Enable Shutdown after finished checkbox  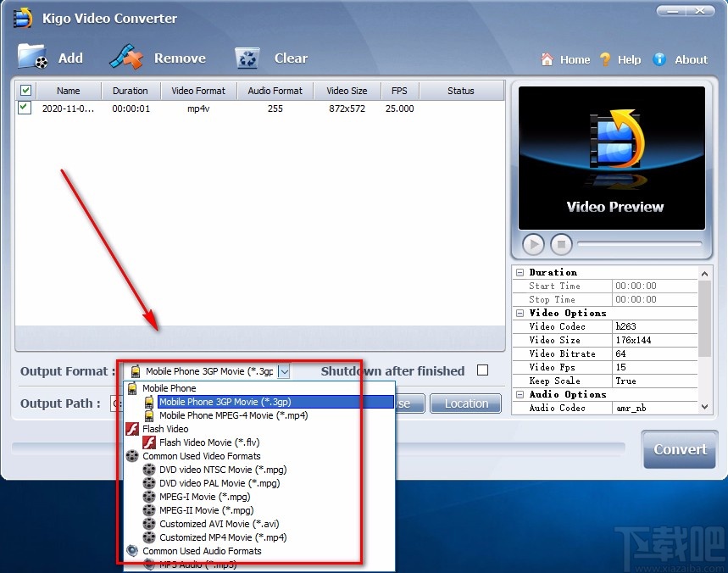tap(483, 370)
